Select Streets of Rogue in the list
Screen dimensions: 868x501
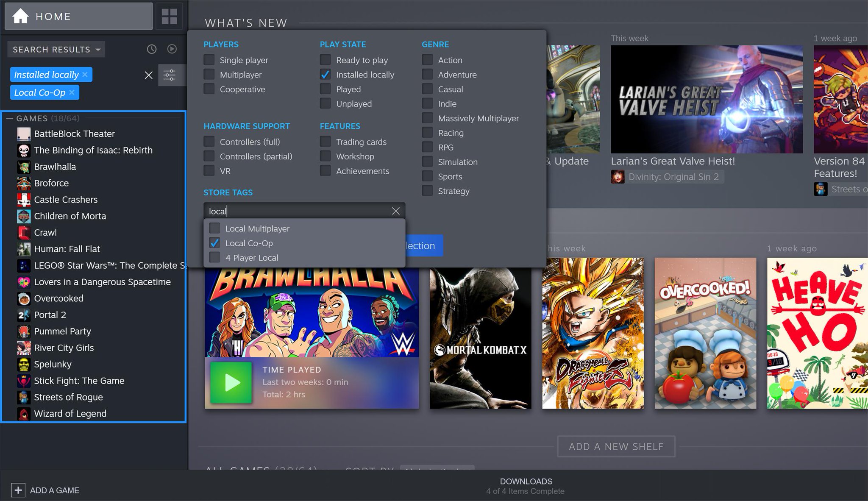(68, 397)
